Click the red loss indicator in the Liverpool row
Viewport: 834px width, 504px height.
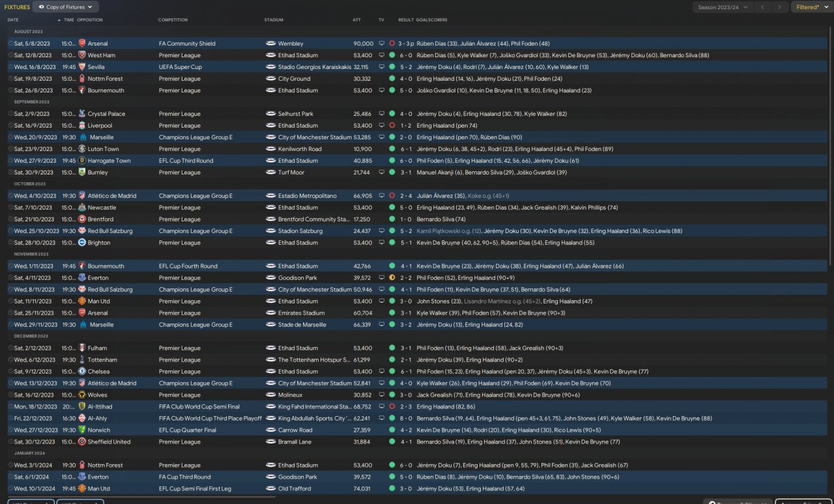[392, 126]
